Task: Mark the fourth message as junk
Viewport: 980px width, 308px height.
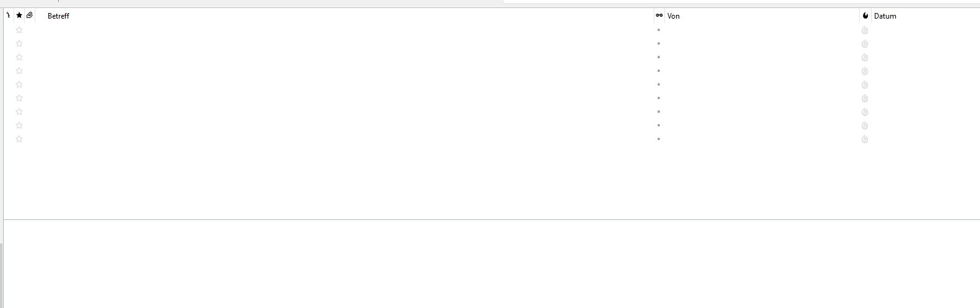Action: tap(865, 71)
